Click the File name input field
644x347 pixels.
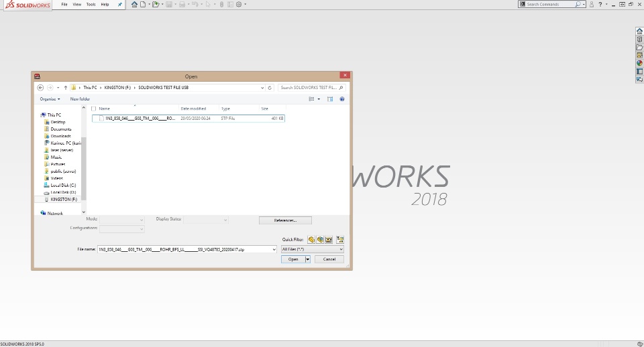click(184, 249)
